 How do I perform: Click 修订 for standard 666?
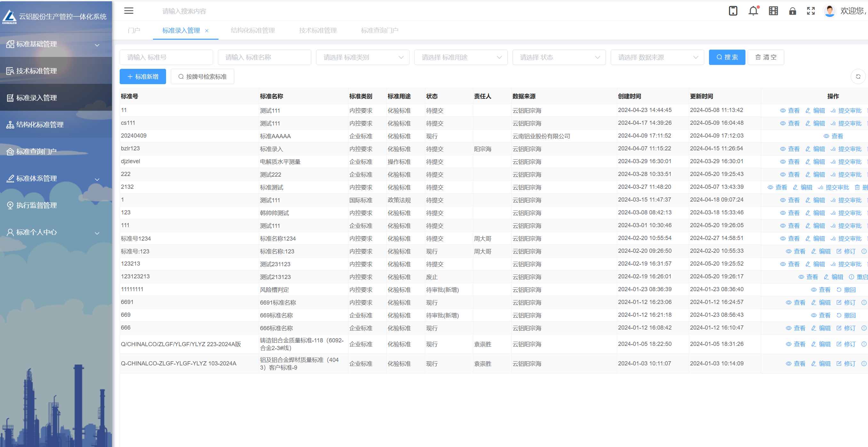pyautogui.click(x=846, y=328)
